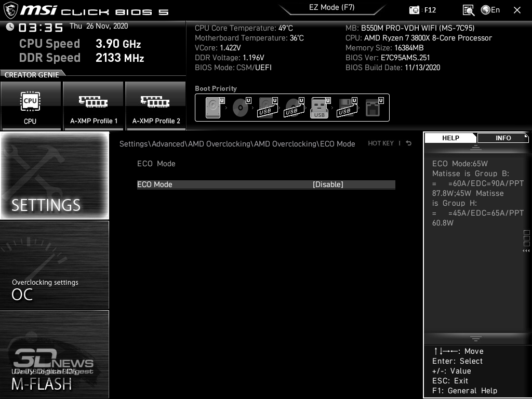Image resolution: width=532 pixels, height=399 pixels.
Task: Click the 'Enter: Select' key hint
Action: [x=457, y=361]
